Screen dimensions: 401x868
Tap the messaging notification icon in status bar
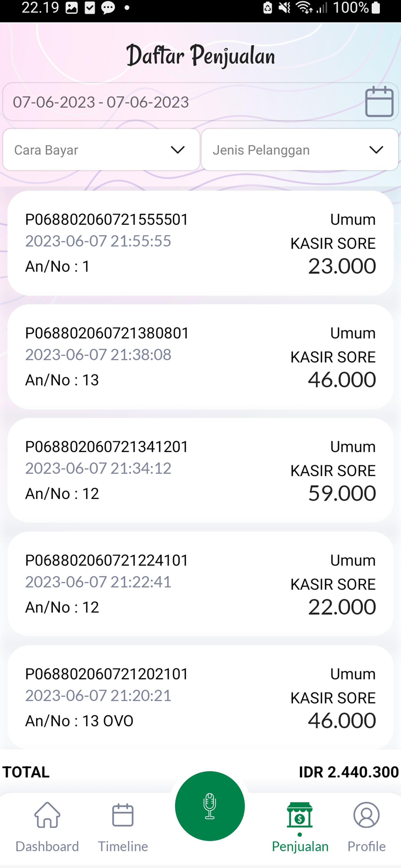pyautogui.click(x=108, y=8)
